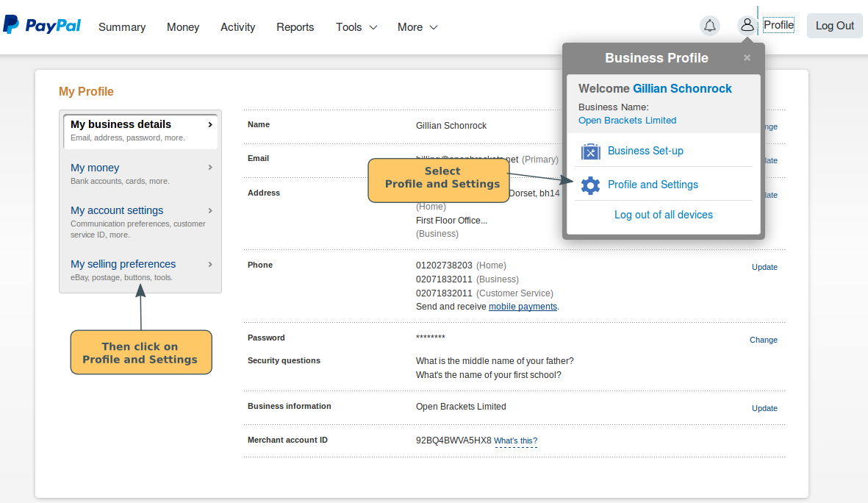The width and height of the screenshot is (868, 503).
Task: Expand My money section
Action: 95,168
